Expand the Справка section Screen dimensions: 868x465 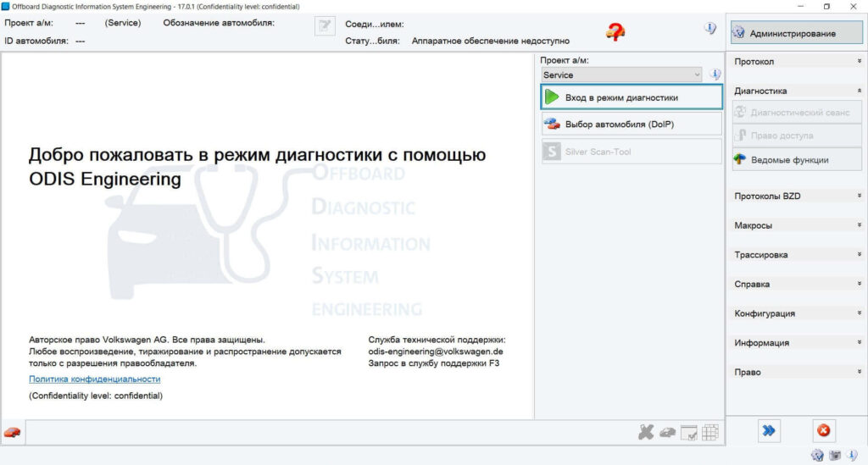pos(796,284)
